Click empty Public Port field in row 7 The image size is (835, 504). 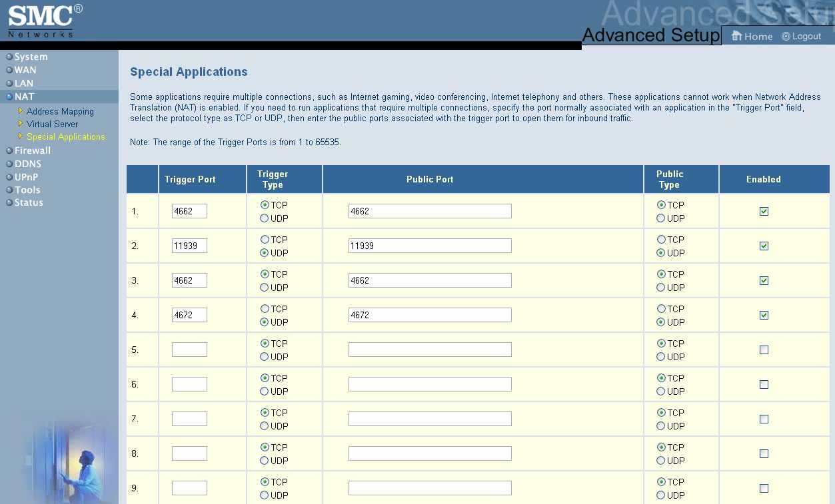pos(430,419)
